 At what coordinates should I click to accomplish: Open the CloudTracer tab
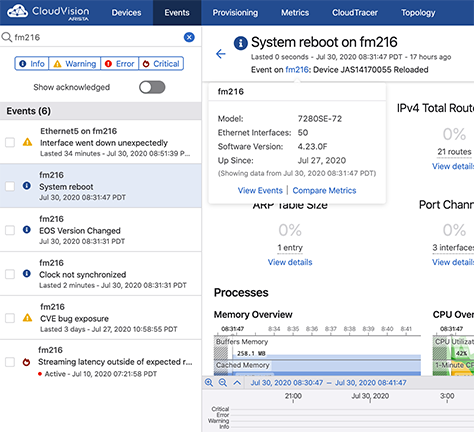point(355,13)
